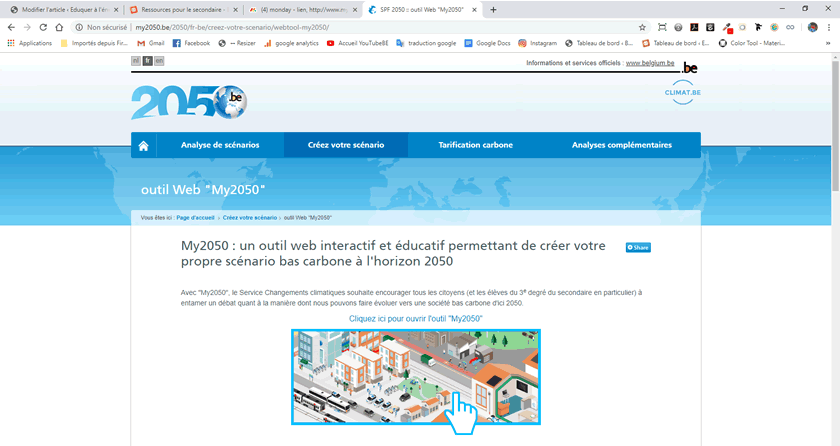Viewport: 840px width, 446px height.
Task: Click the Adobe Acrobat extension icon
Action: click(694, 27)
